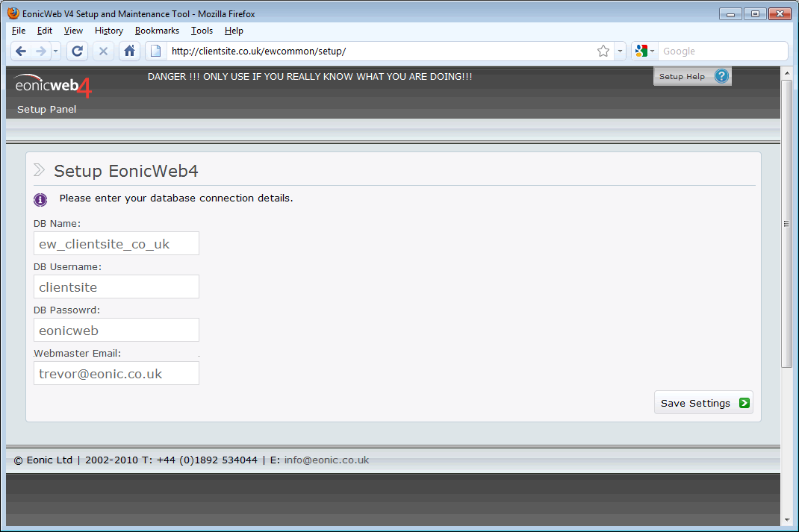The width and height of the screenshot is (799, 532).
Task: Open the View menu
Action: pos(73,31)
